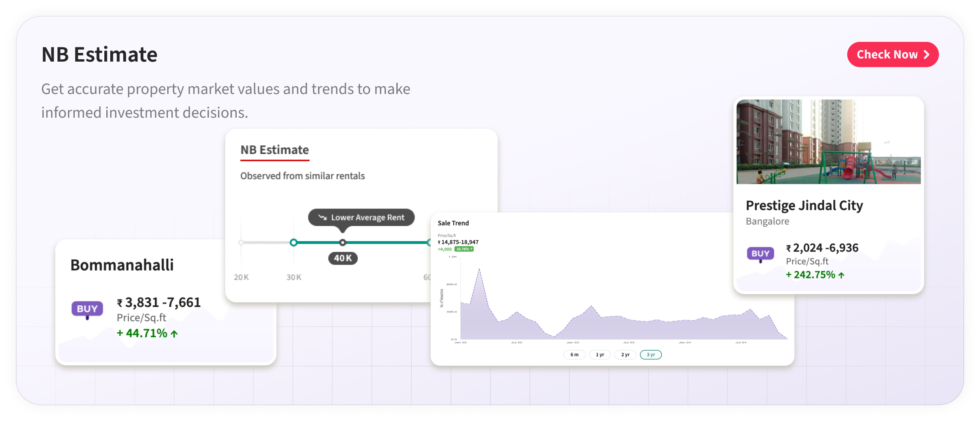Click the chevron arrow inside Check Now

coord(926,55)
